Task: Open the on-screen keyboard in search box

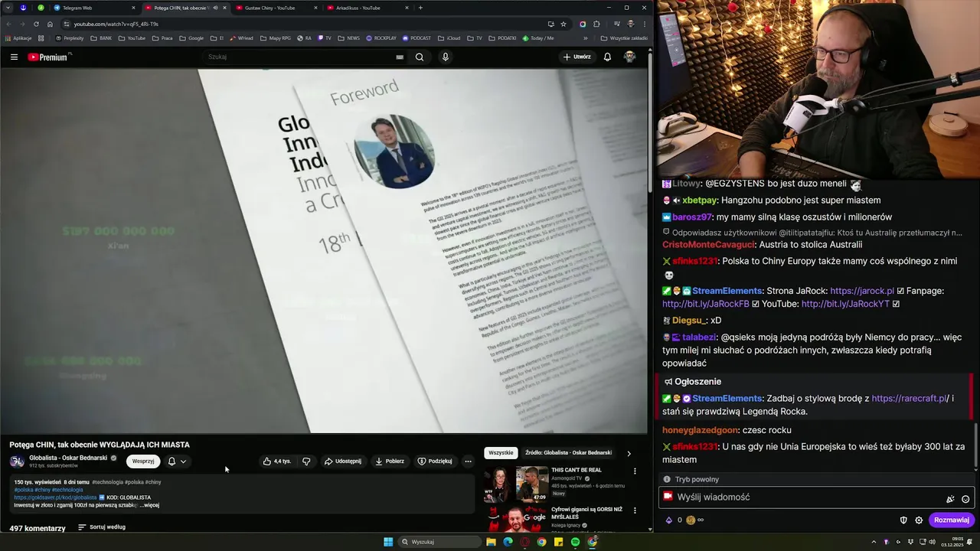Action: [x=400, y=57]
